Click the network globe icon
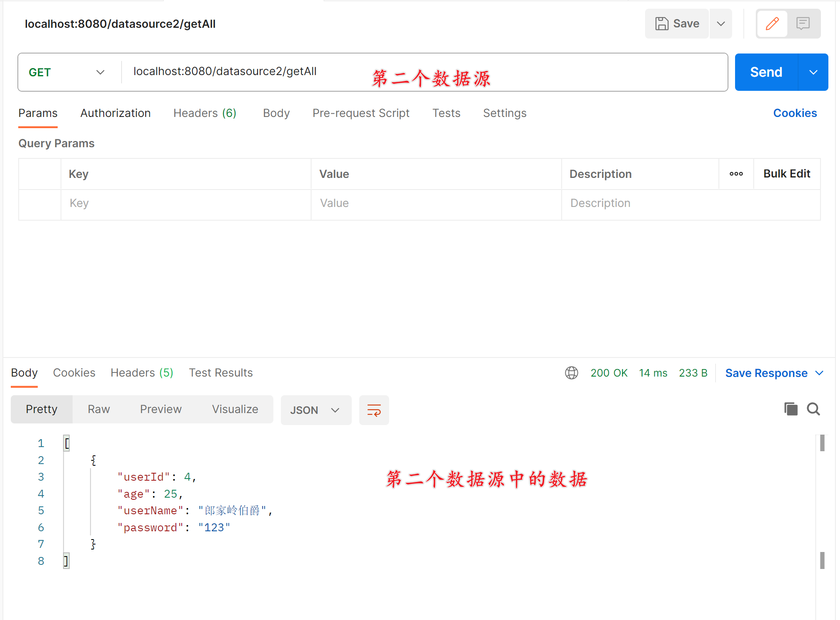The height and width of the screenshot is (620, 840). pos(571,373)
